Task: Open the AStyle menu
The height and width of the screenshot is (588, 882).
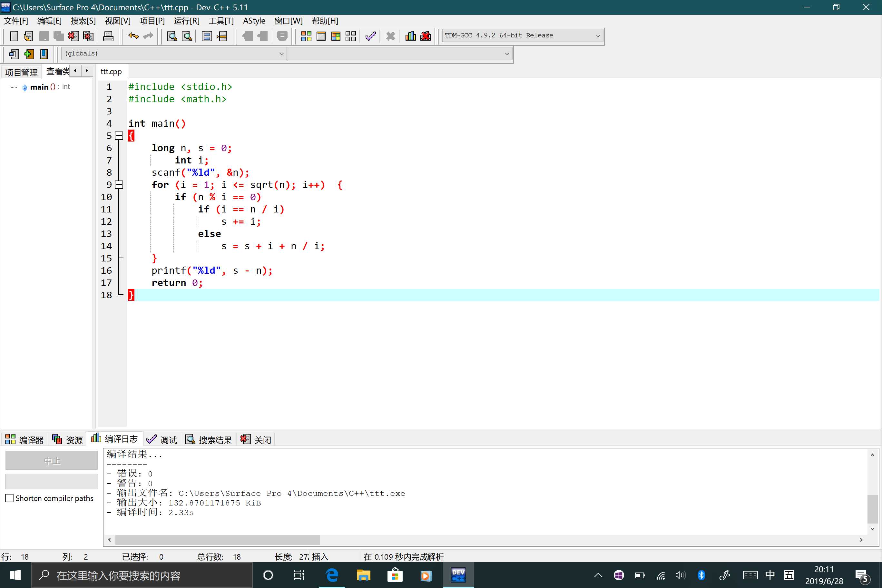Action: click(x=254, y=21)
